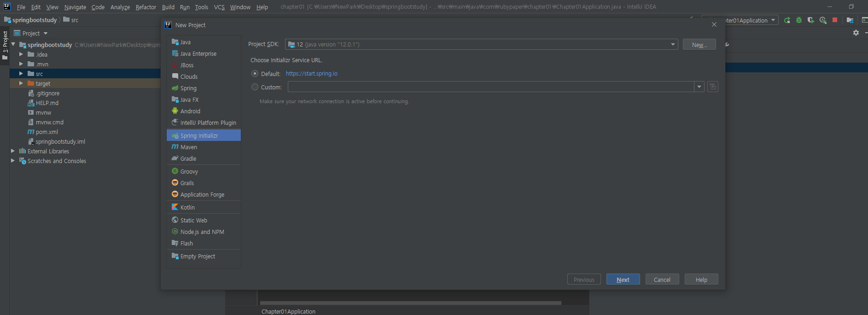Select Spring project type
The width and height of the screenshot is (868, 315).
point(204,88)
